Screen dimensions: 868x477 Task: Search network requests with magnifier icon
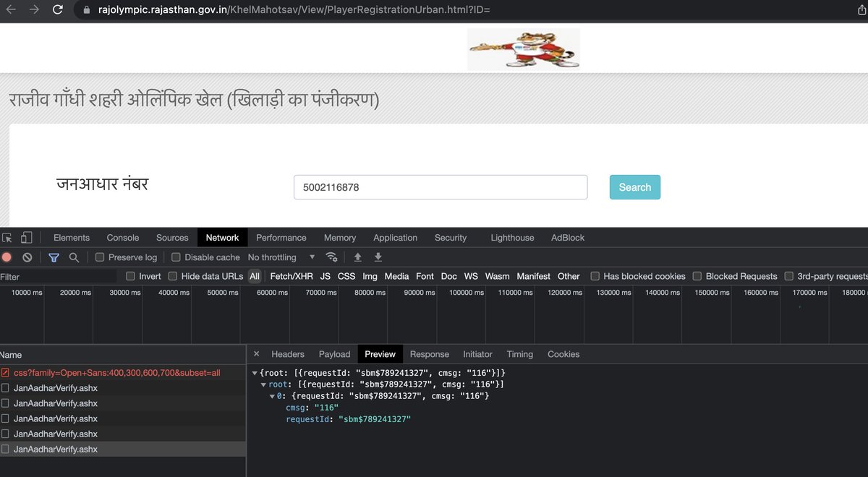(74, 257)
